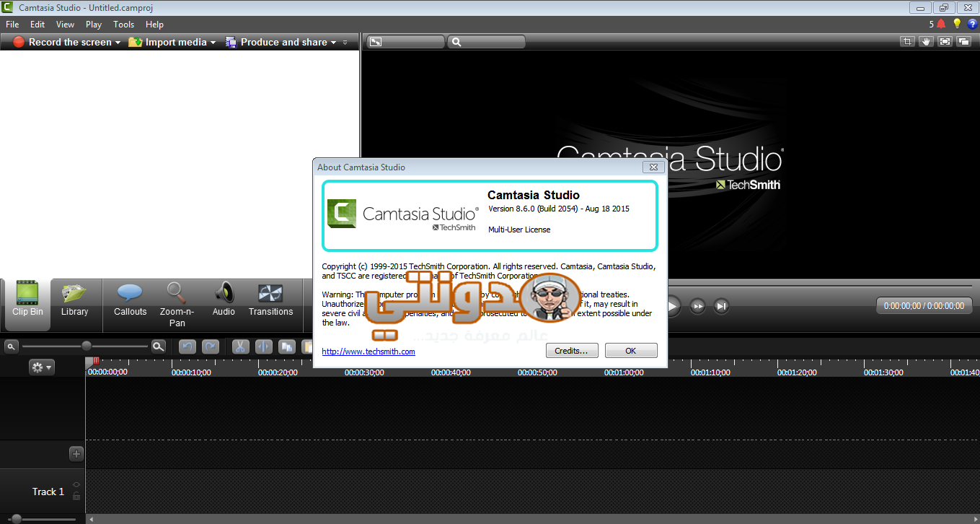Open the Clip Bin tab

(x=27, y=305)
